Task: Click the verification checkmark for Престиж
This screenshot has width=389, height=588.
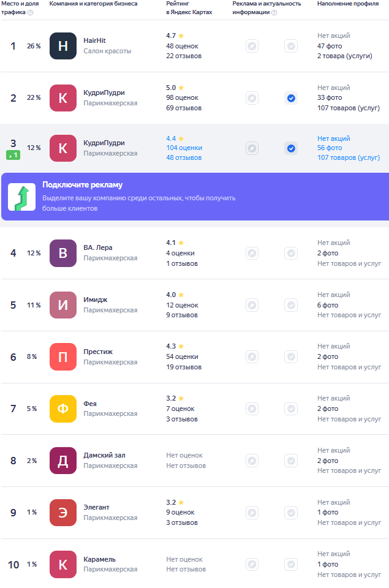Action: (291, 356)
